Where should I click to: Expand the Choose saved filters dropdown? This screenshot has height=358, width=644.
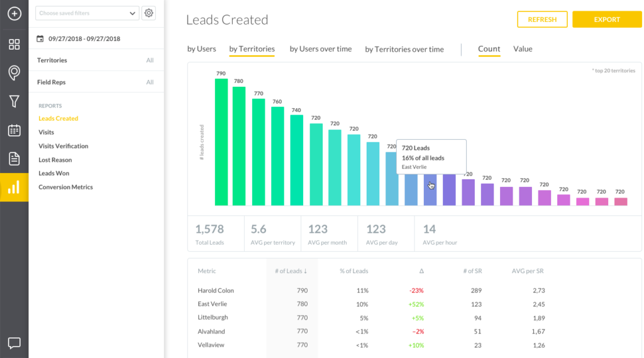pos(87,13)
